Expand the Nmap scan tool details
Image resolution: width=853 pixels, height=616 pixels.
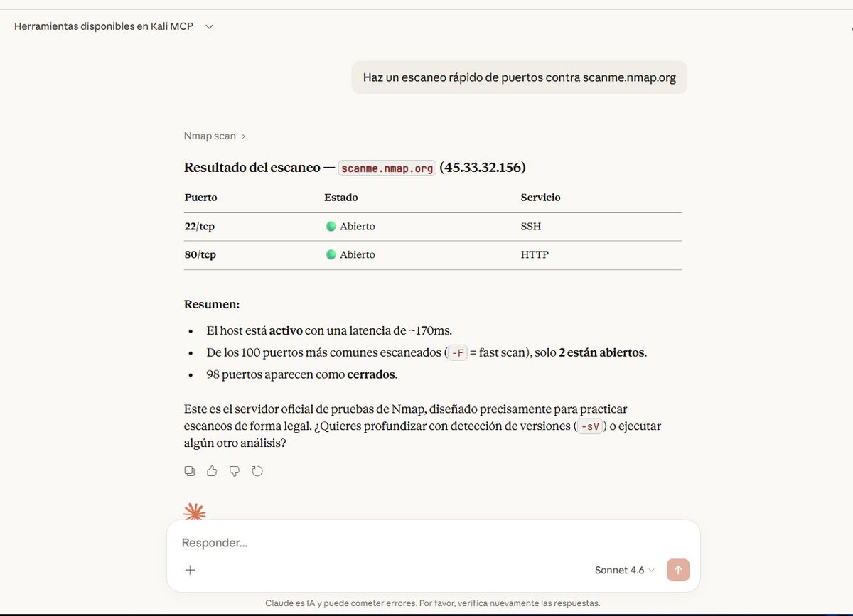pyautogui.click(x=215, y=136)
